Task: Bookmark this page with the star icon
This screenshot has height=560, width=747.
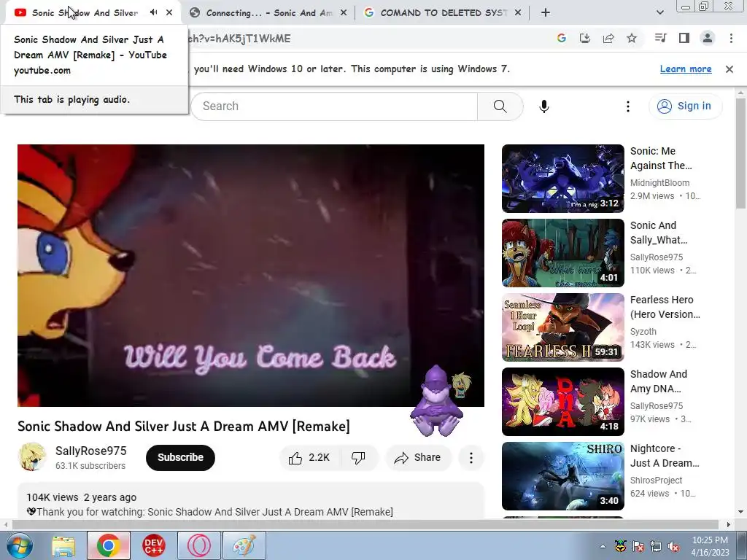Action: (632, 38)
